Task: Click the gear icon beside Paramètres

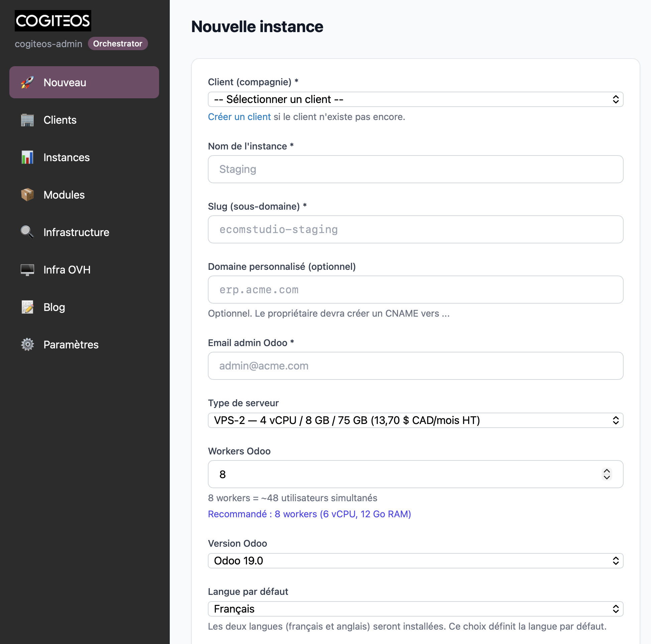Action: [27, 344]
